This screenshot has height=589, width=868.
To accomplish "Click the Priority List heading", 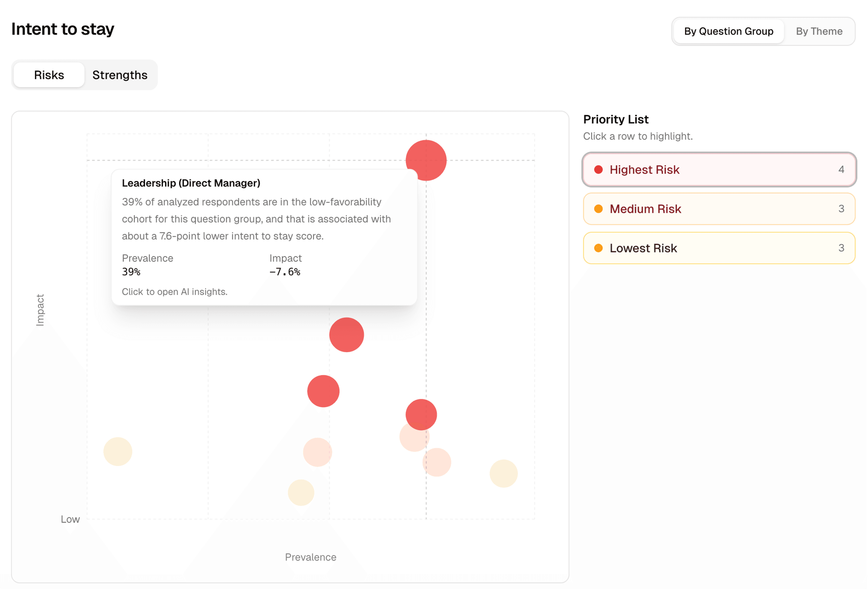I will [616, 120].
